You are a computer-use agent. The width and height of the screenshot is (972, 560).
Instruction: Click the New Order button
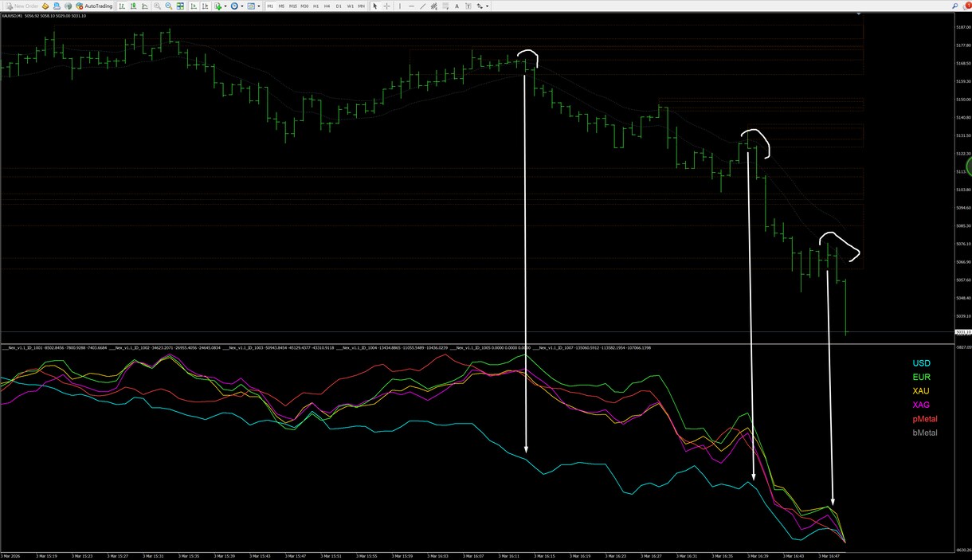[x=20, y=6]
